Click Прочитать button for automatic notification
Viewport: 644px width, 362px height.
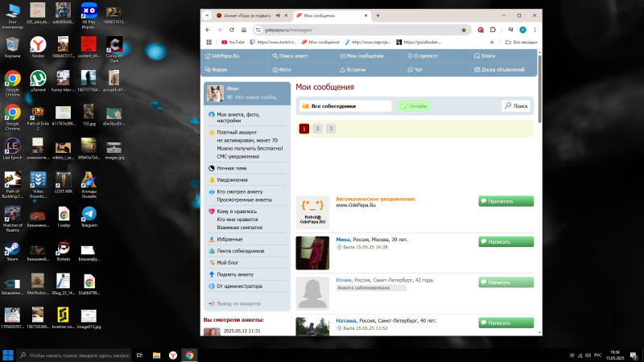[506, 201]
